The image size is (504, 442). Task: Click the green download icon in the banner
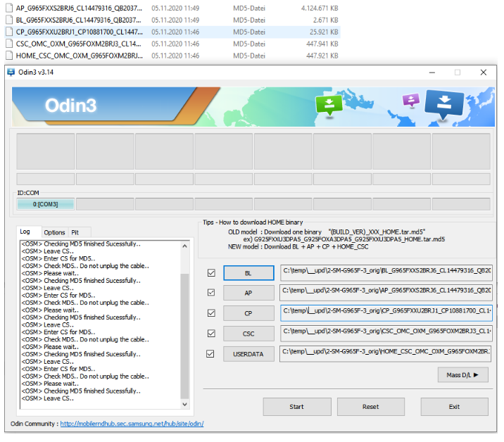329,105
